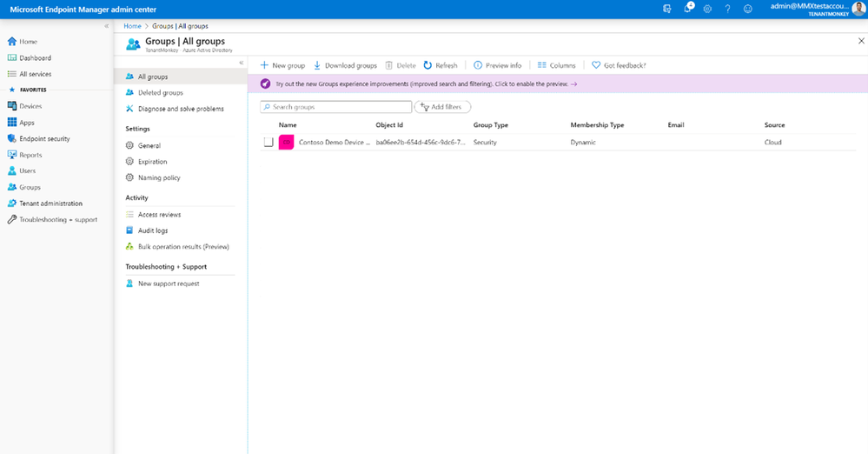Image resolution: width=868 pixels, height=454 pixels.
Task: Open help question mark icon
Action: point(727,9)
